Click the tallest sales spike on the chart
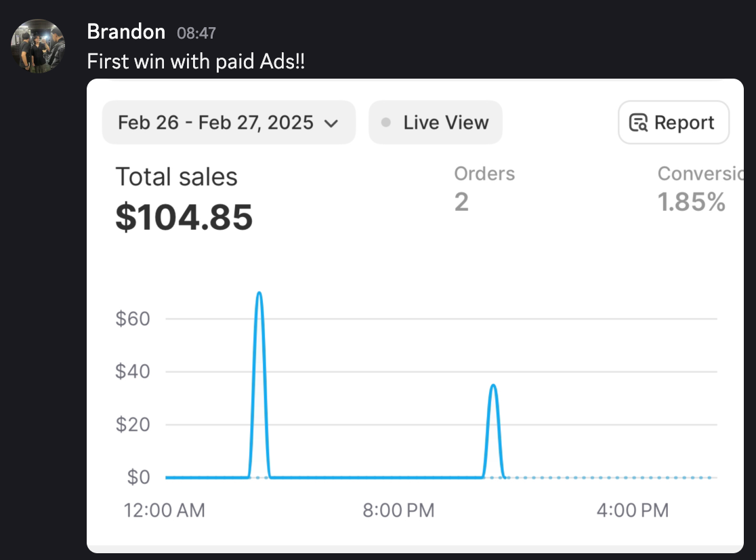756x560 pixels. 259,294
